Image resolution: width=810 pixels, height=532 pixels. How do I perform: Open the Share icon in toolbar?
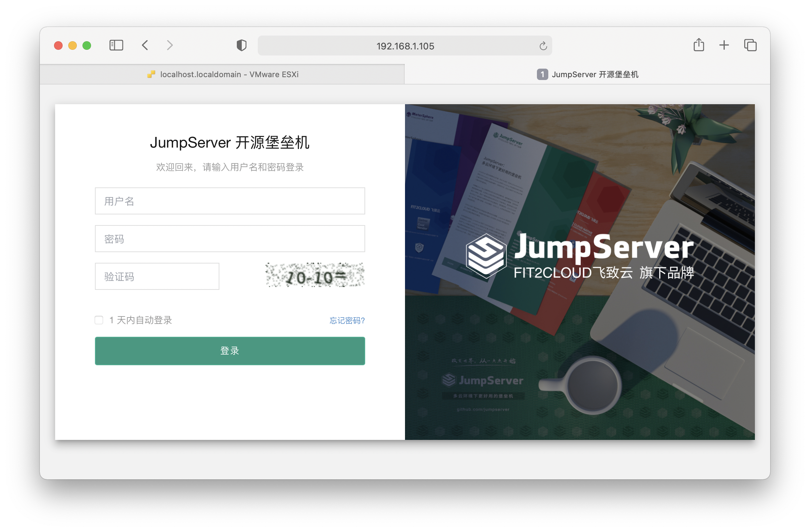698,45
